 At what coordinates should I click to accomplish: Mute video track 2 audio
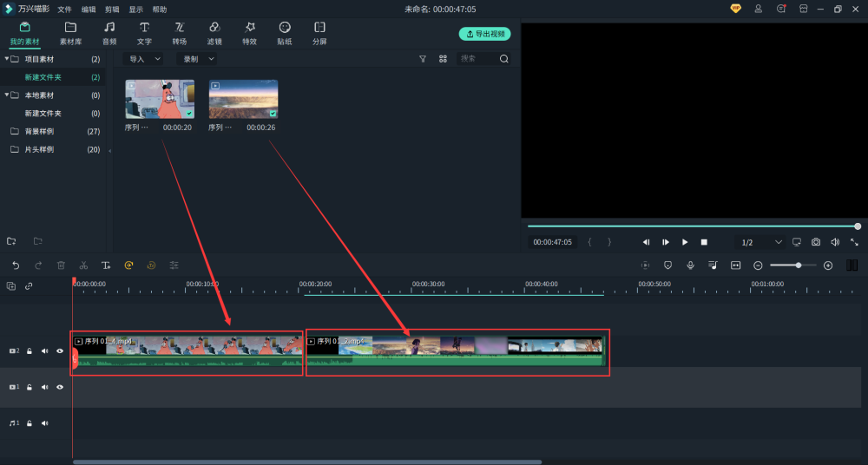(x=45, y=351)
